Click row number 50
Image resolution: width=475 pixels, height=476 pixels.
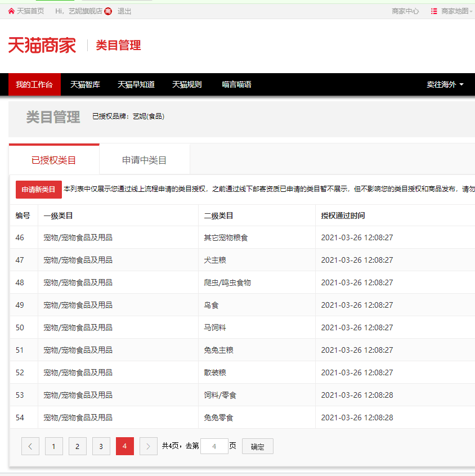(x=20, y=327)
